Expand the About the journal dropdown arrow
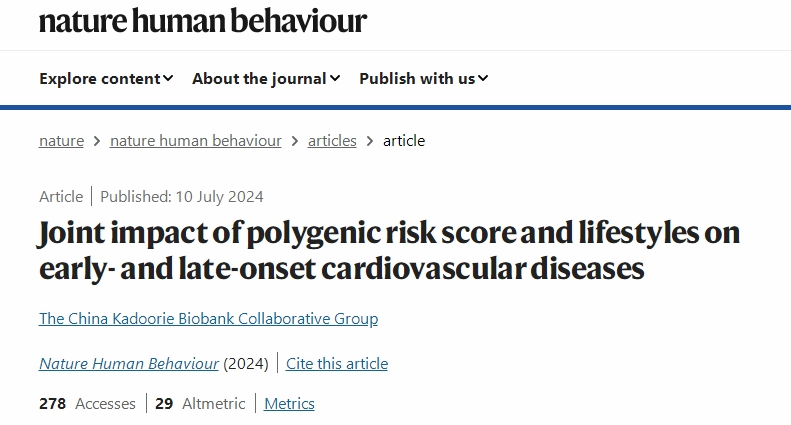Screen dimensions: 791x425 [x=335, y=78]
